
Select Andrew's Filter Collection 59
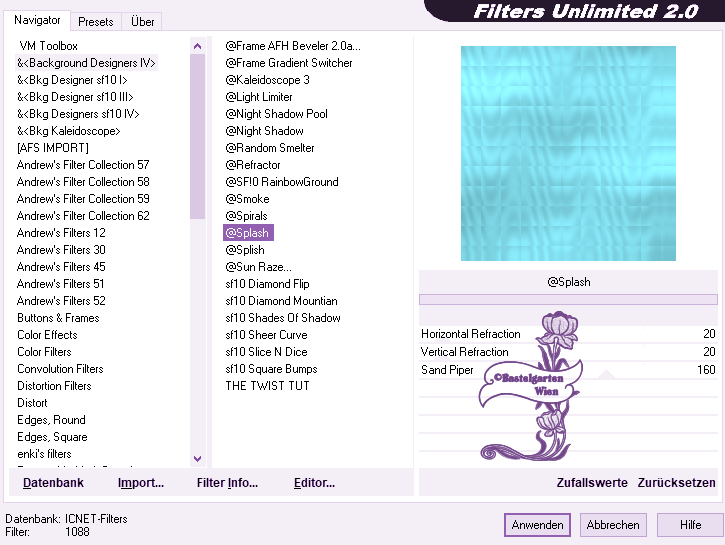coord(83,199)
